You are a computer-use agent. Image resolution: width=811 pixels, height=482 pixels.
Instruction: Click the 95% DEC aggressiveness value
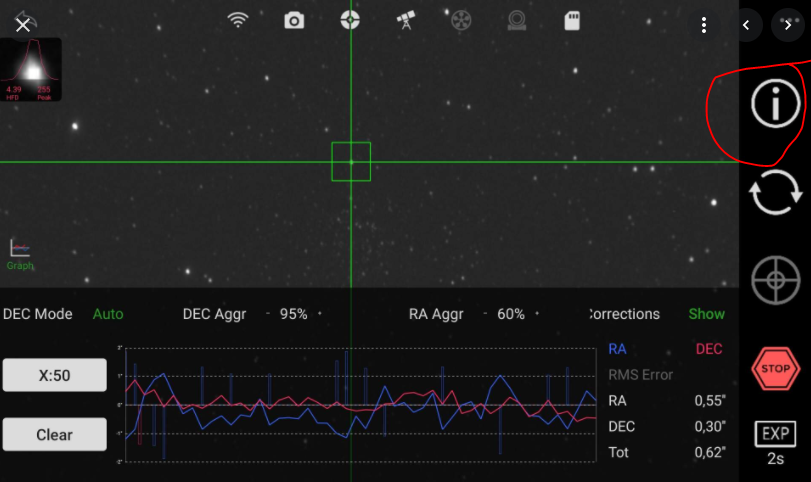[293, 314]
